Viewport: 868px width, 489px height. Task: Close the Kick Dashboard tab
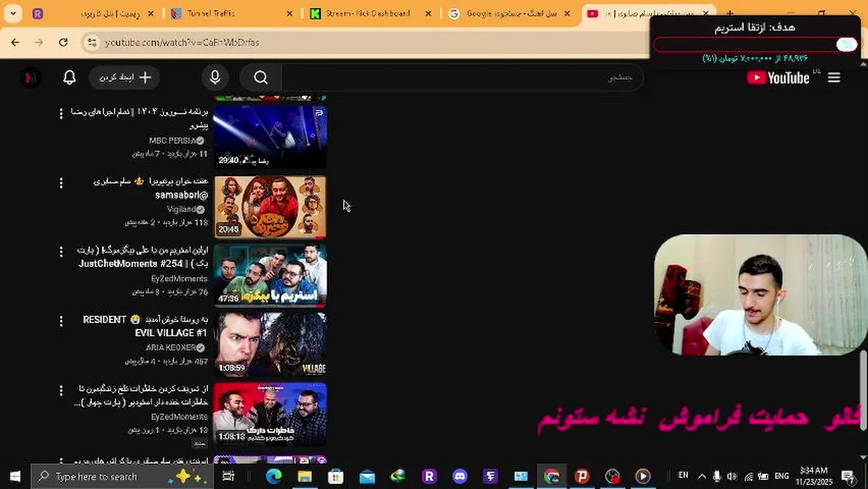(429, 14)
